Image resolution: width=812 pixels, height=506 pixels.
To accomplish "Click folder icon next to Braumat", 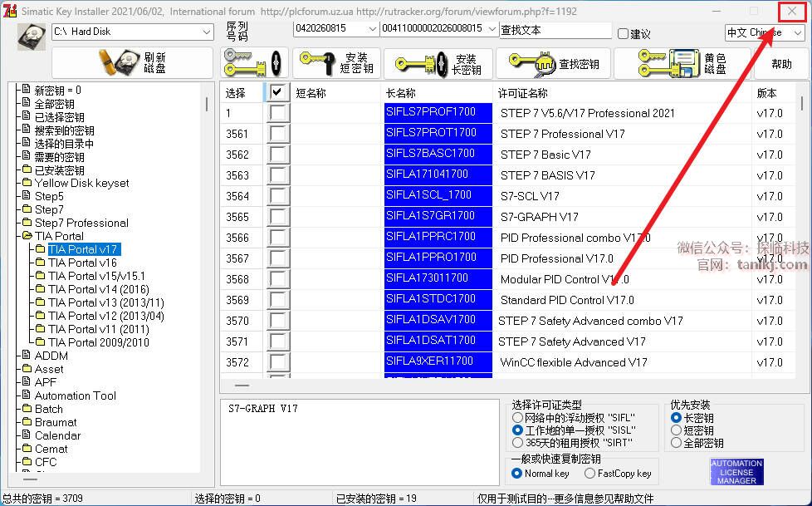I will [27, 421].
